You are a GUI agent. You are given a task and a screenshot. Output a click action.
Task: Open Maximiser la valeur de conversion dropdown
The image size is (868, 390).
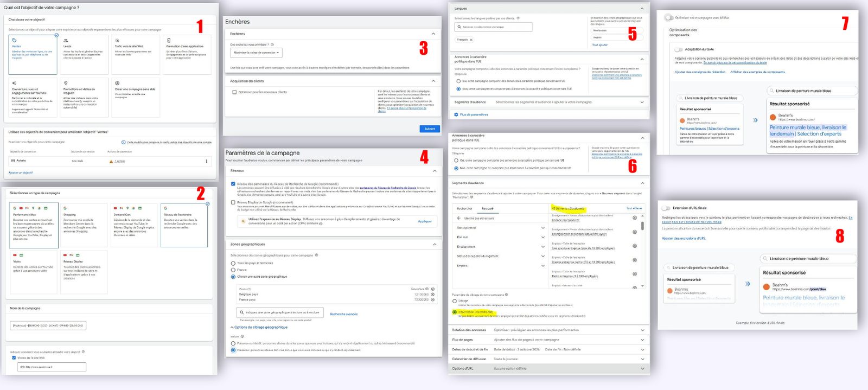(256, 53)
